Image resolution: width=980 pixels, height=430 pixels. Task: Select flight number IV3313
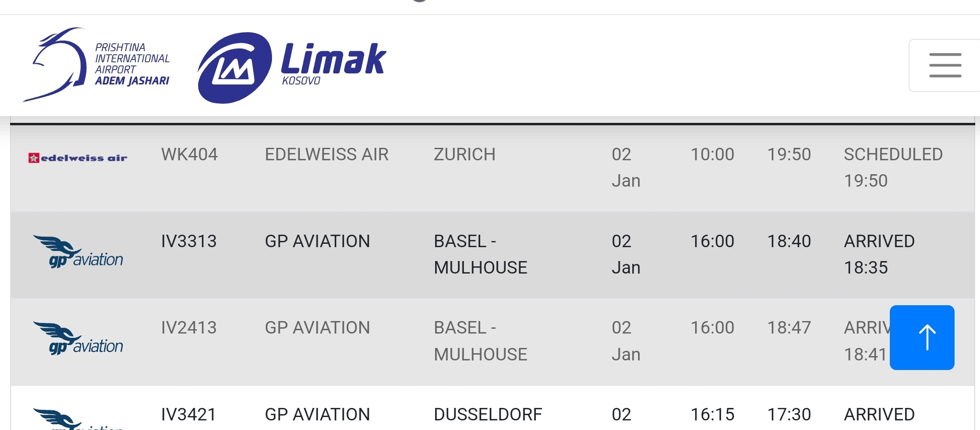tap(189, 241)
